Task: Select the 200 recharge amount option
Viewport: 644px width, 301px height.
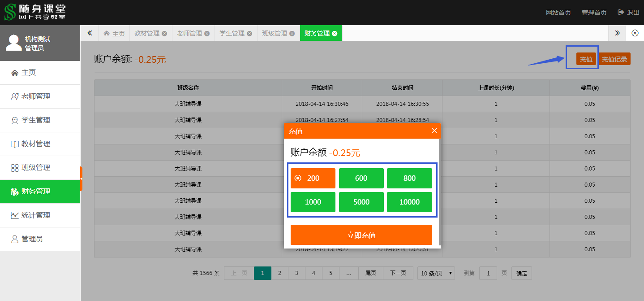Action: (x=313, y=178)
